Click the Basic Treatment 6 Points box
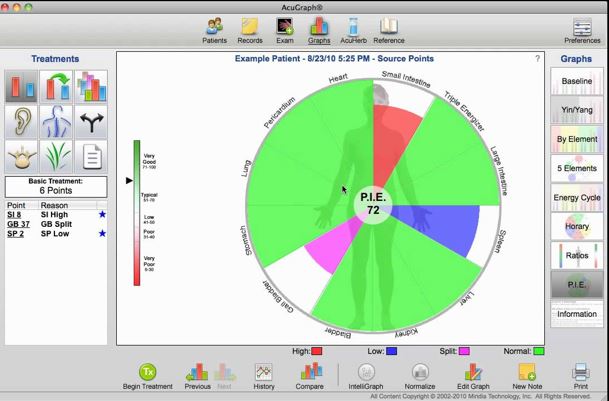The image size is (609, 401). [56, 187]
